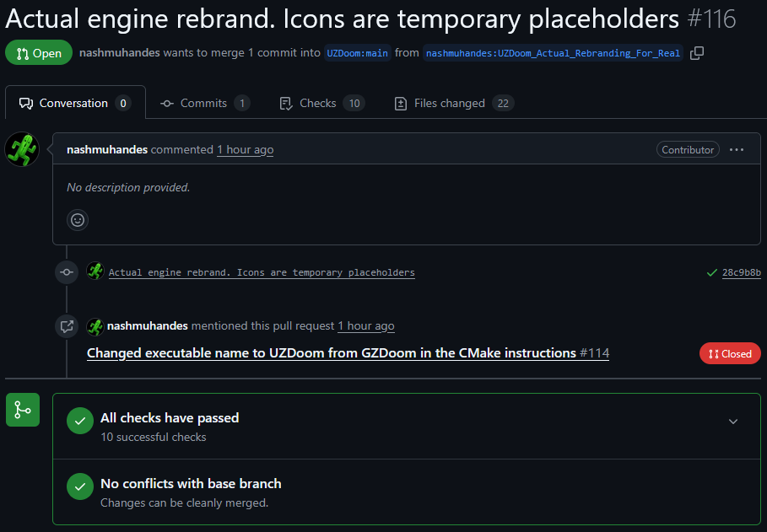Click nashmuhandes name in the mention event
This screenshot has width=767, height=532.
coord(147,325)
